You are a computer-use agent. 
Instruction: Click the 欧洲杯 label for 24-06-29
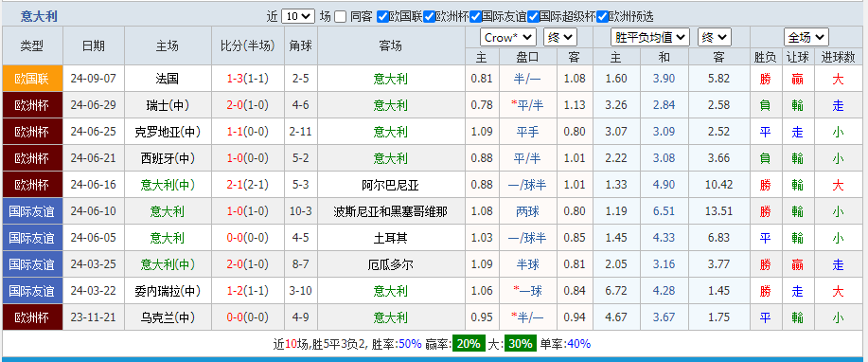33,105
